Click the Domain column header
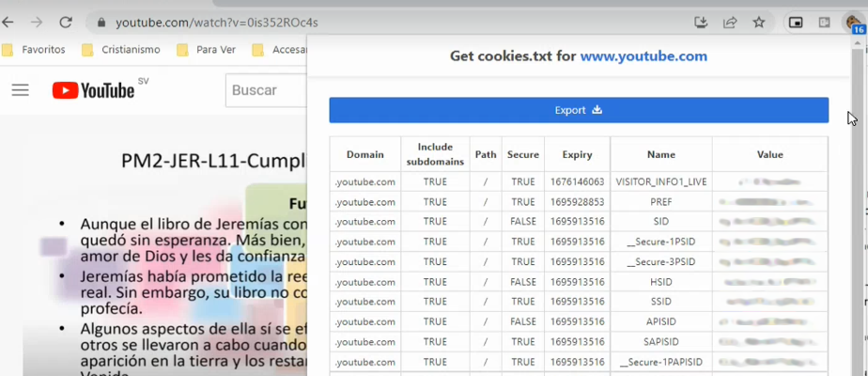868x376 pixels. pos(364,154)
